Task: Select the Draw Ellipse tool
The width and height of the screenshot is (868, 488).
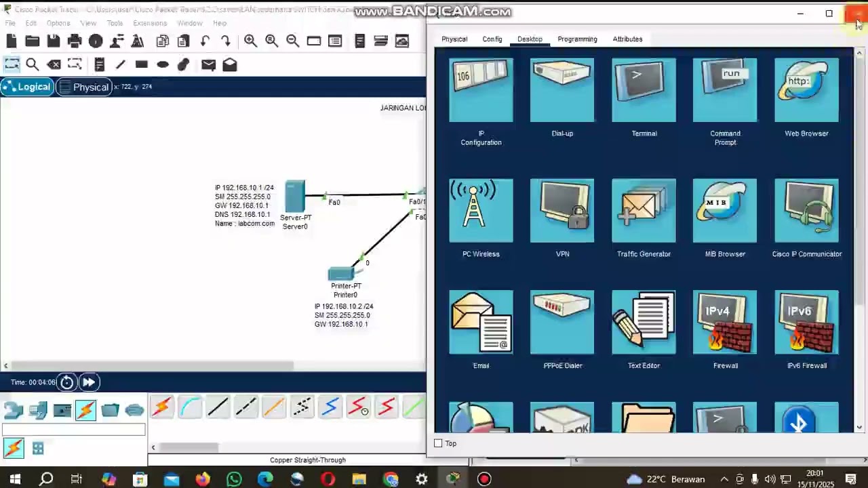Action: [x=163, y=64]
